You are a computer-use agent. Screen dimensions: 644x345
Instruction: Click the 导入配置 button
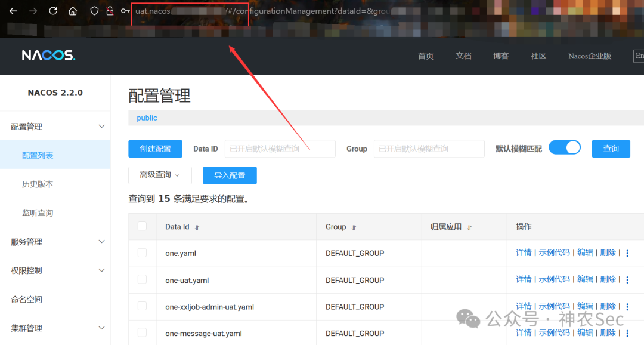pos(230,175)
